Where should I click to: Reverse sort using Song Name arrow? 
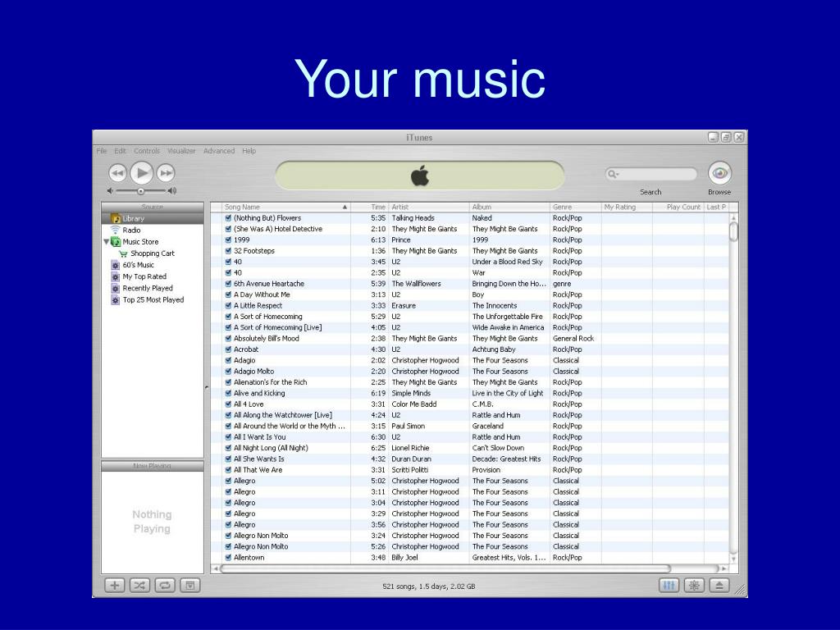[345, 207]
